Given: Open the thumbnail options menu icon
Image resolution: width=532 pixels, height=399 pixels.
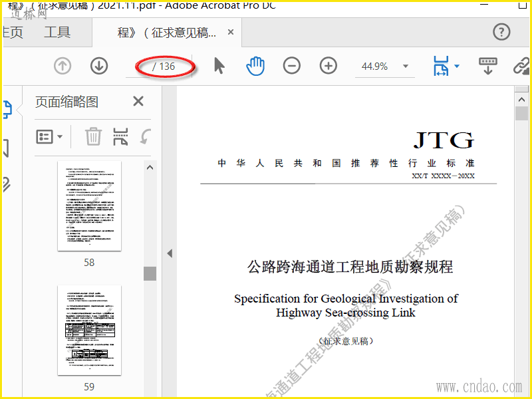Looking at the screenshot, I should [45, 137].
